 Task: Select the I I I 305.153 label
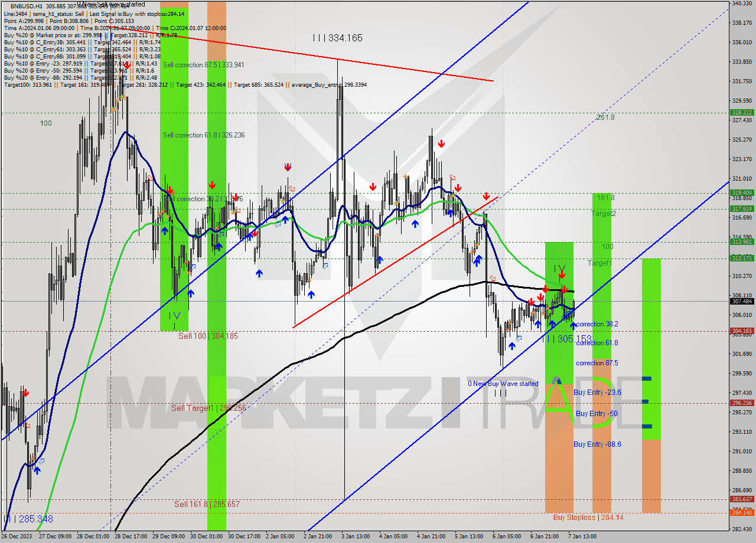coord(567,339)
